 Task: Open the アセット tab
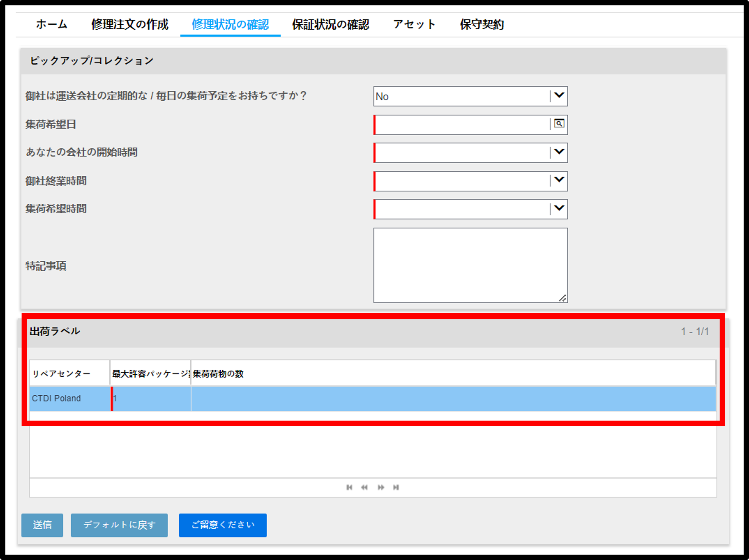[415, 24]
